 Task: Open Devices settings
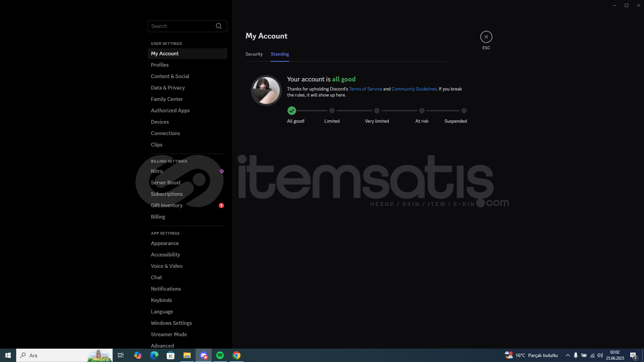[x=187, y=122]
